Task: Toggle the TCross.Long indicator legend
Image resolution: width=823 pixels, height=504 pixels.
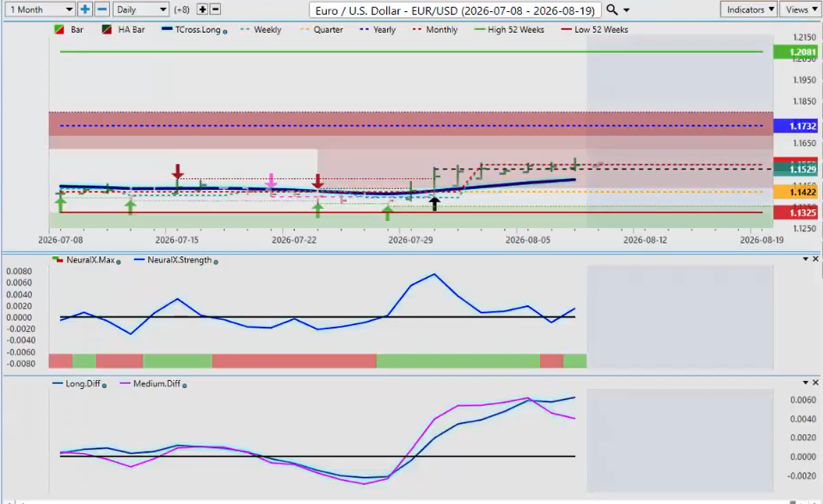Action: click(x=194, y=30)
